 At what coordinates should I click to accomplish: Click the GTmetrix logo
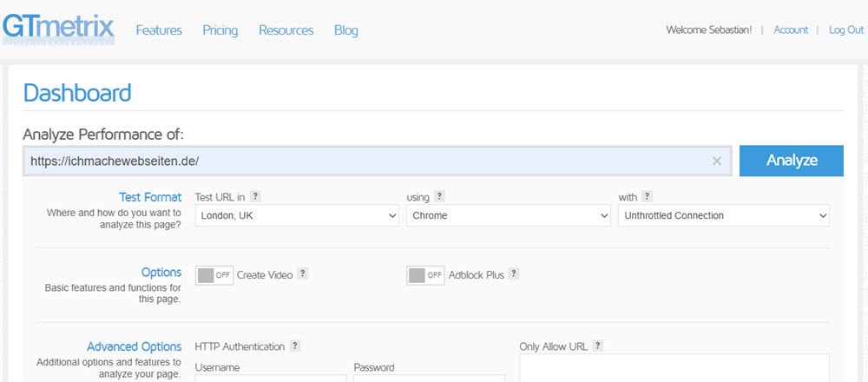point(58,28)
